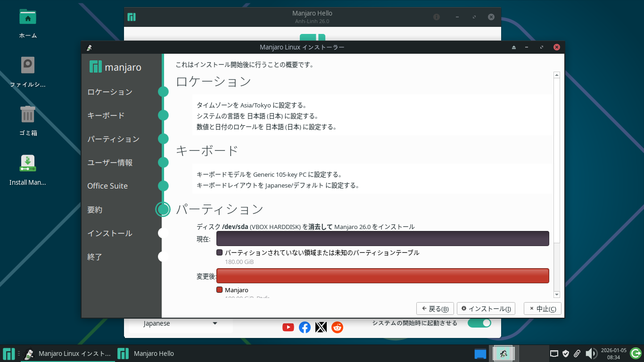Open the YouTube link in Manjaro Hello
644x362 pixels.
pos(289,327)
